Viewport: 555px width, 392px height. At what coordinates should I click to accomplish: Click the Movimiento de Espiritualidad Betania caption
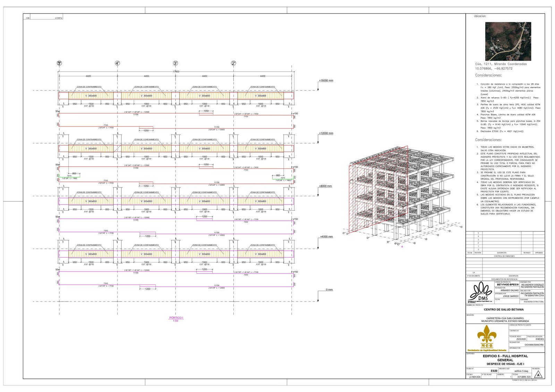[487, 350]
